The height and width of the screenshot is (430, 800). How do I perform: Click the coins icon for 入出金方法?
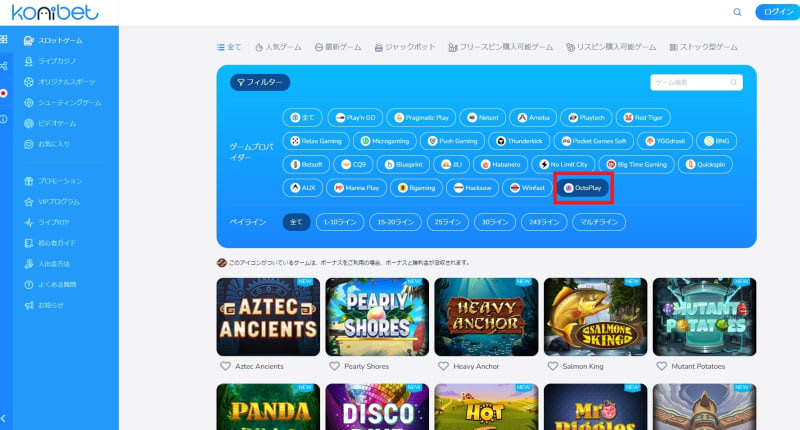[29, 264]
